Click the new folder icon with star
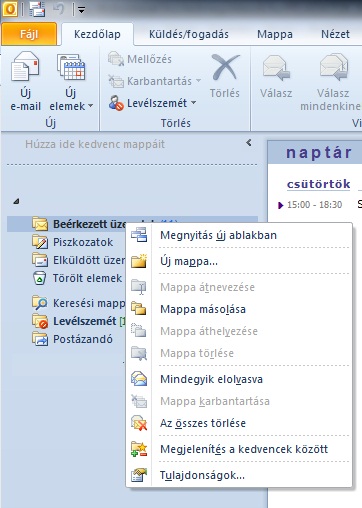This screenshot has width=362, height=508. coord(139,261)
